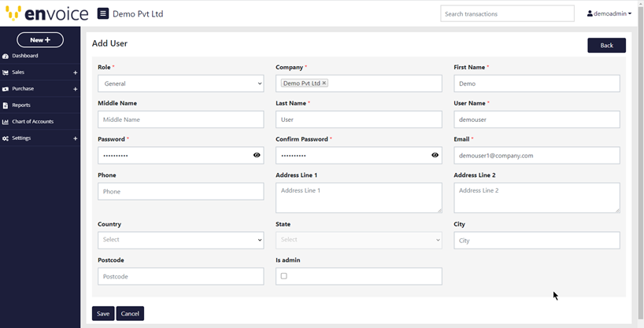Viewport: 644px width, 328px height.
Task: Focus the Search transactions field
Action: (x=507, y=13)
